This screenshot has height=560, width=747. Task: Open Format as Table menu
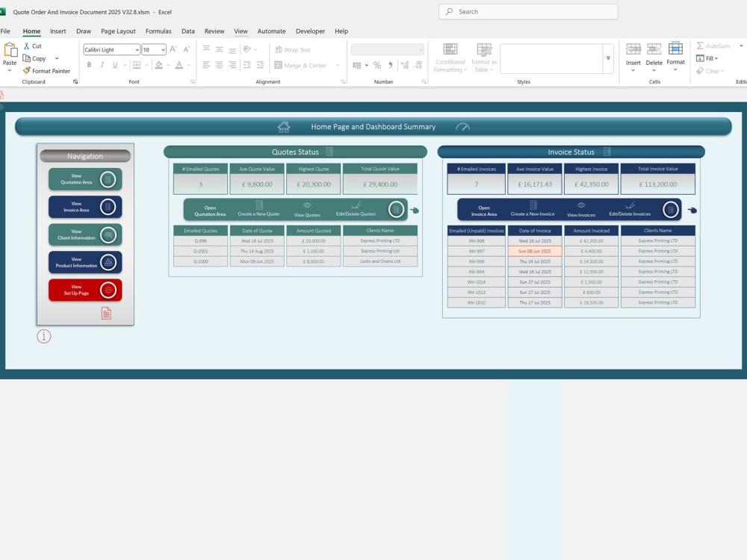[484, 58]
